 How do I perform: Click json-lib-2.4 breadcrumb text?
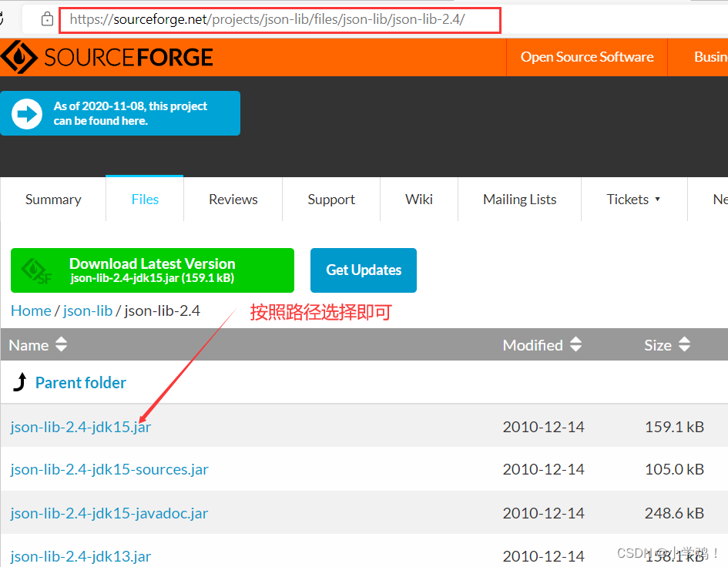(162, 310)
